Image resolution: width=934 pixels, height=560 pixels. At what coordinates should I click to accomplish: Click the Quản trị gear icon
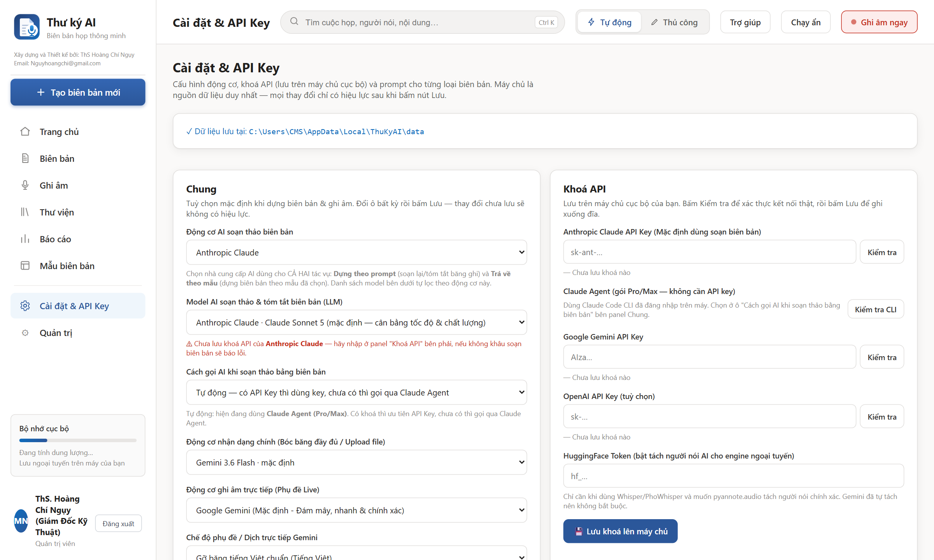tap(25, 333)
